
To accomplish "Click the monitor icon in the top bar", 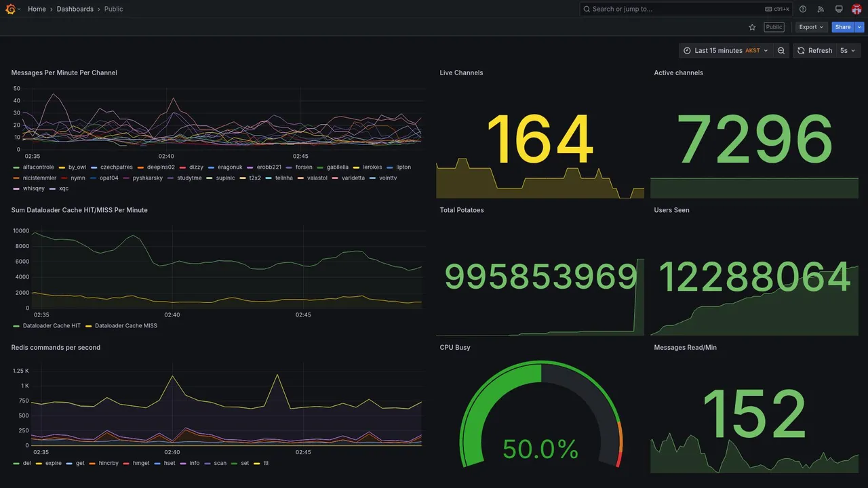I will point(839,9).
